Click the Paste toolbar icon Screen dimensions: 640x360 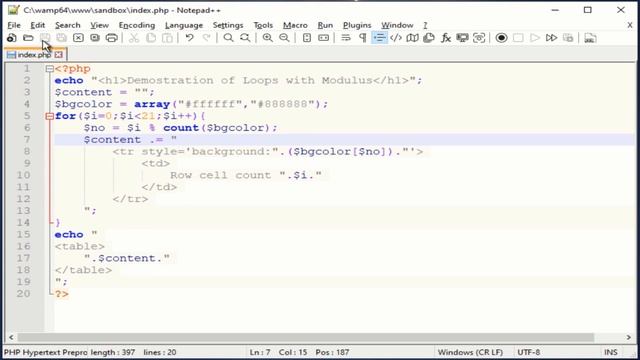tap(167, 38)
